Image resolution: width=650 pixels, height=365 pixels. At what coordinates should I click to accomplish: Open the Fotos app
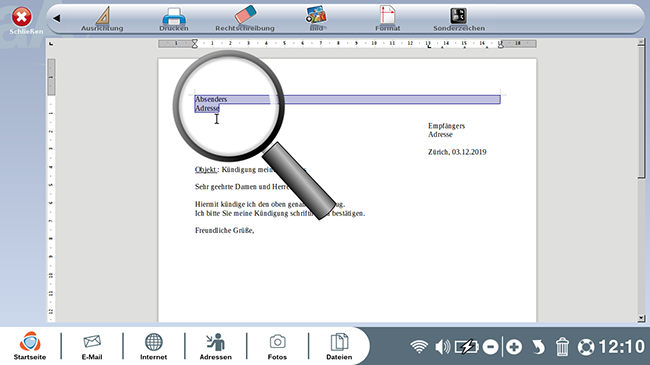tap(277, 346)
